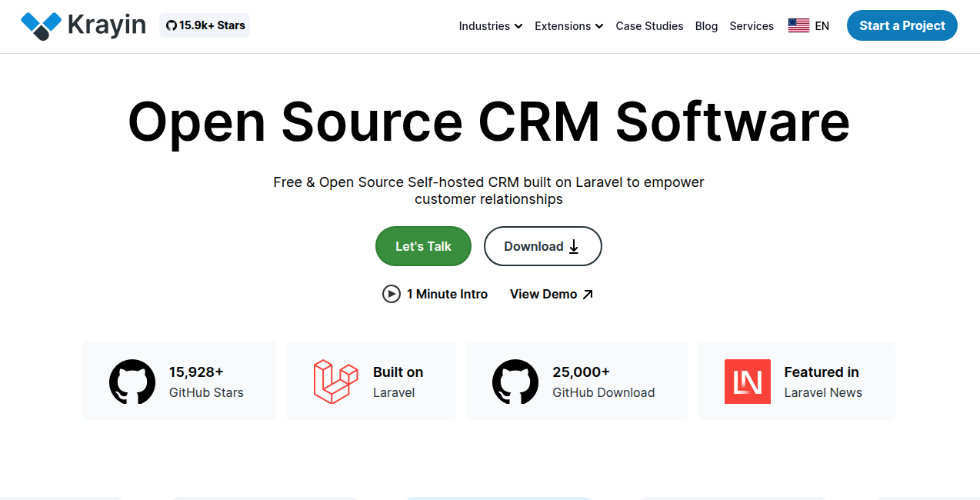Screen dimensions: 980x500
Task: Expand the Industries dropdown
Action: (490, 25)
